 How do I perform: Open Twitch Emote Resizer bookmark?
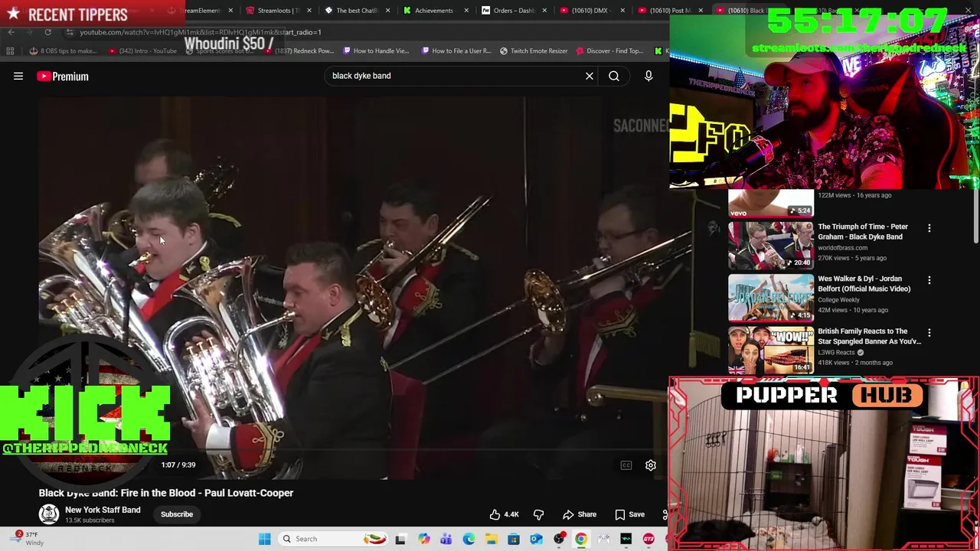pyautogui.click(x=534, y=51)
